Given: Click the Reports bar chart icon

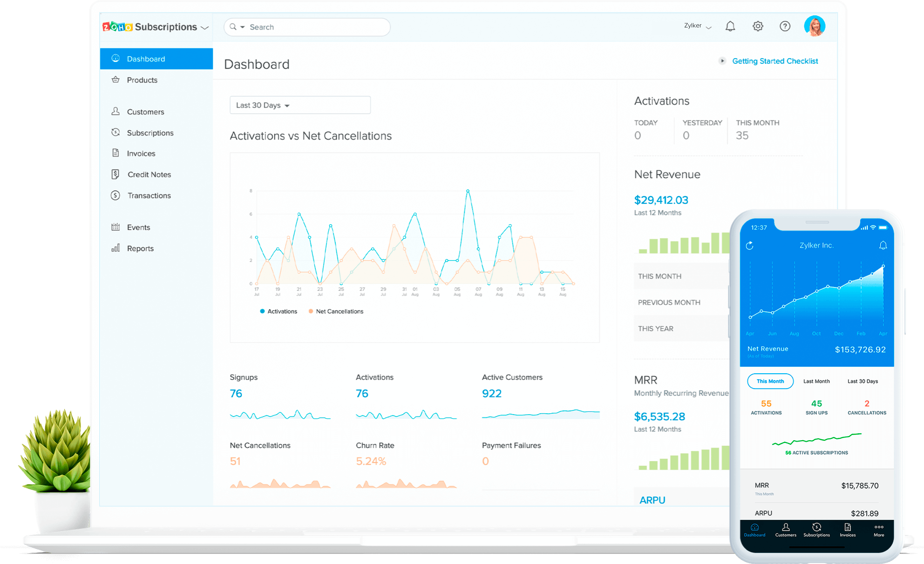Looking at the screenshot, I should [115, 248].
